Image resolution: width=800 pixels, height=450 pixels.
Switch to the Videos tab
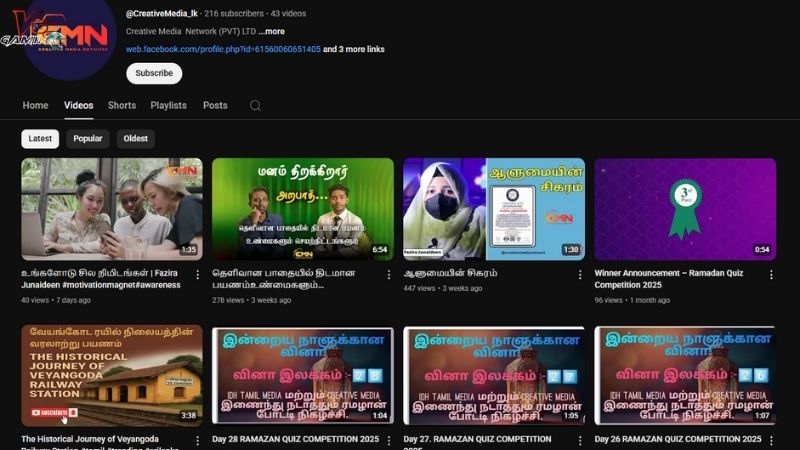pyautogui.click(x=79, y=106)
